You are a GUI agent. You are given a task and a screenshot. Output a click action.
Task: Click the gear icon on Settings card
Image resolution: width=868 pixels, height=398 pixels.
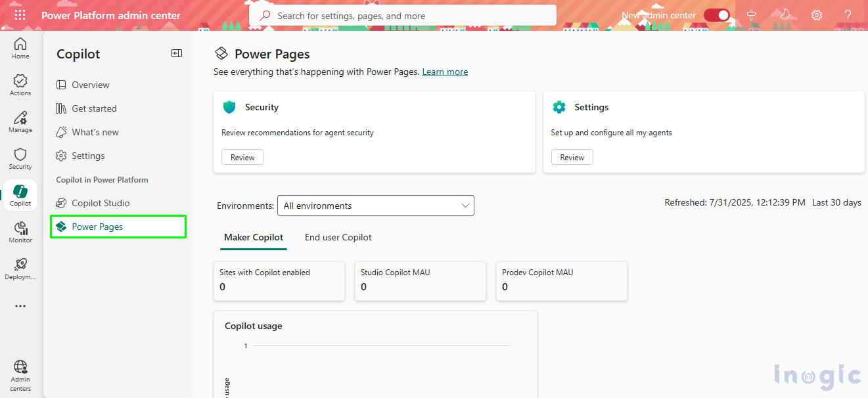point(559,107)
